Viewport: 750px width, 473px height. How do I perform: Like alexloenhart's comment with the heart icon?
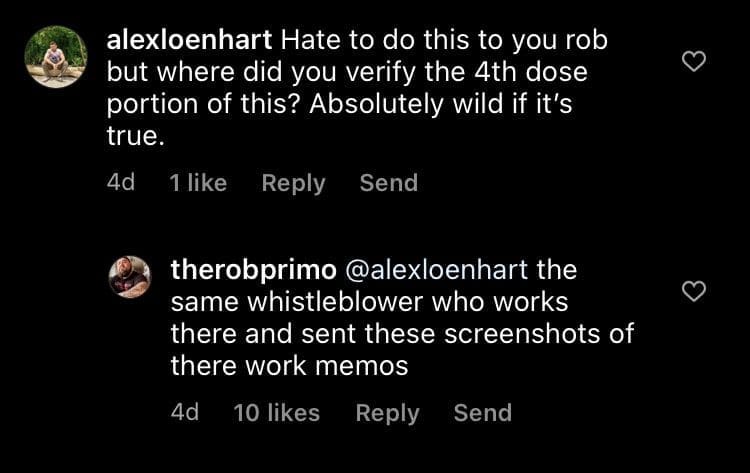pyautogui.click(x=693, y=61)
